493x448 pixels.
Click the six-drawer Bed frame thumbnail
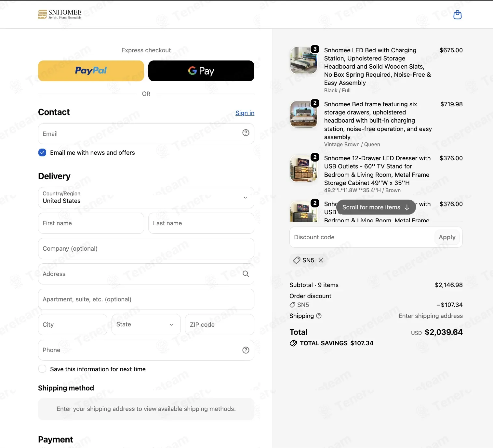(304, 114)
